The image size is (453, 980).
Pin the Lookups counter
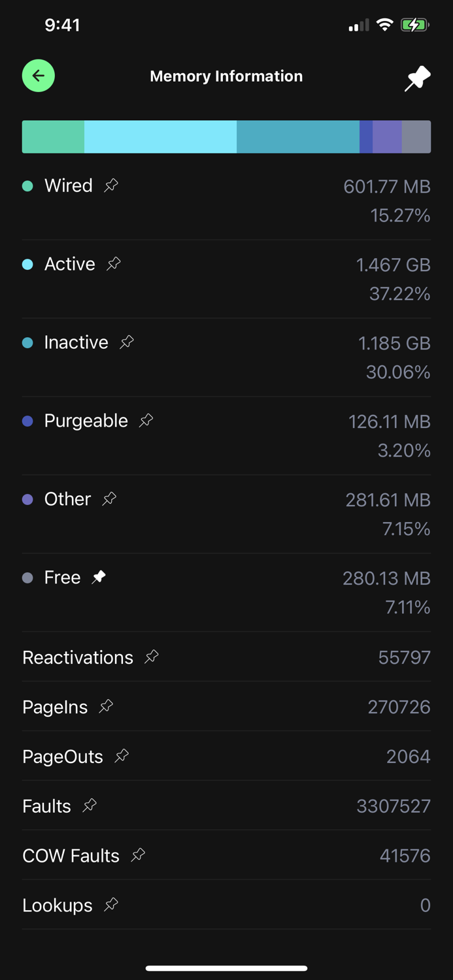pos(111,905)
